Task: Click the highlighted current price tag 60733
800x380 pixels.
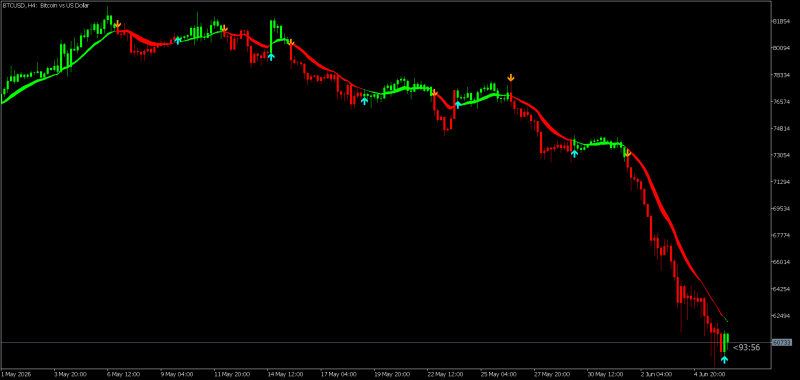Action: point(782,342)
